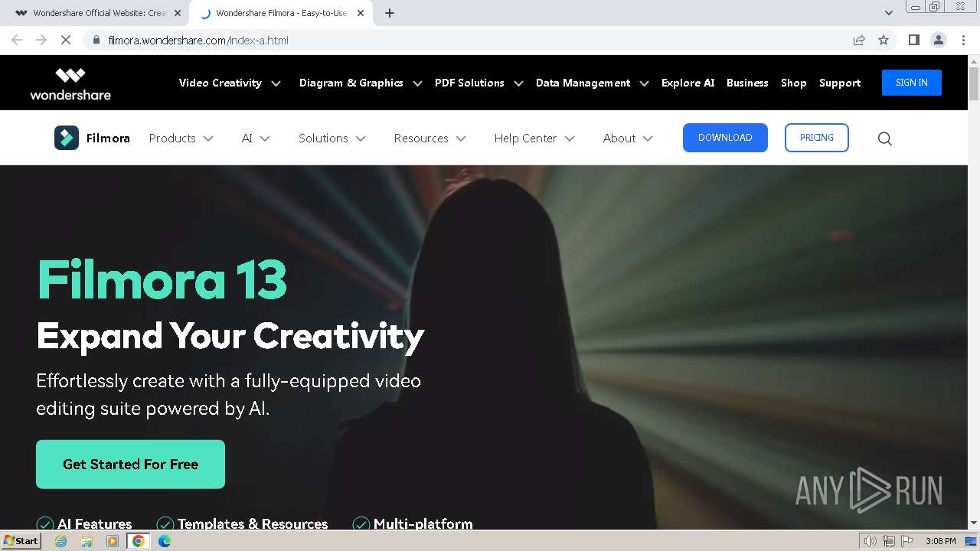The image size is (980, 551).
Task: Click the Filmora 13 heading
Action: pyautogui.click(x=162, y=279)
